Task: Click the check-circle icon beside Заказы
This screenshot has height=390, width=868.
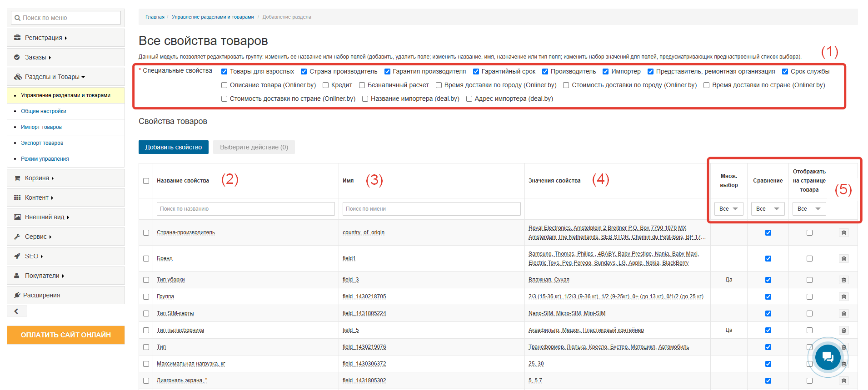Action: [17, 57]
